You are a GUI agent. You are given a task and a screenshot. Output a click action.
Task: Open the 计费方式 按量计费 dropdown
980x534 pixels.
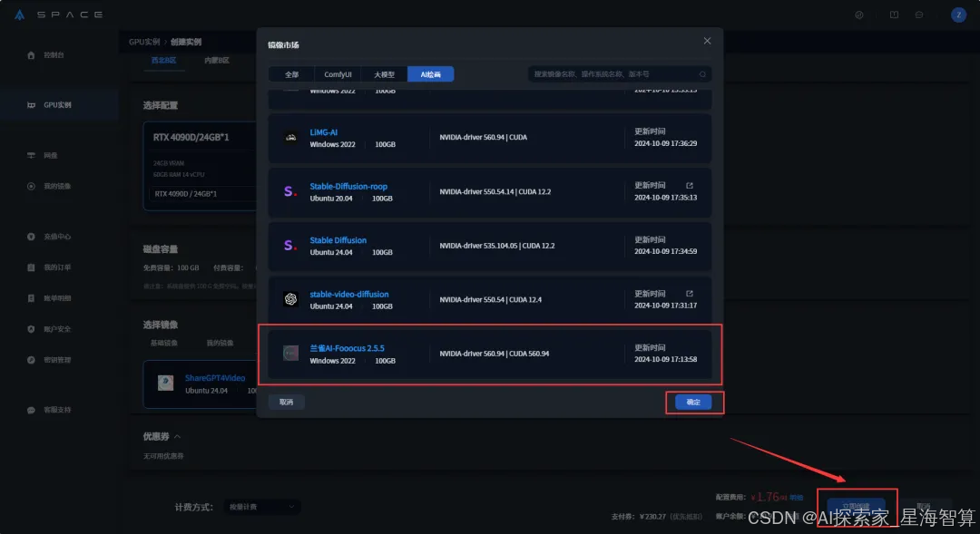click(x=262, y=507)
